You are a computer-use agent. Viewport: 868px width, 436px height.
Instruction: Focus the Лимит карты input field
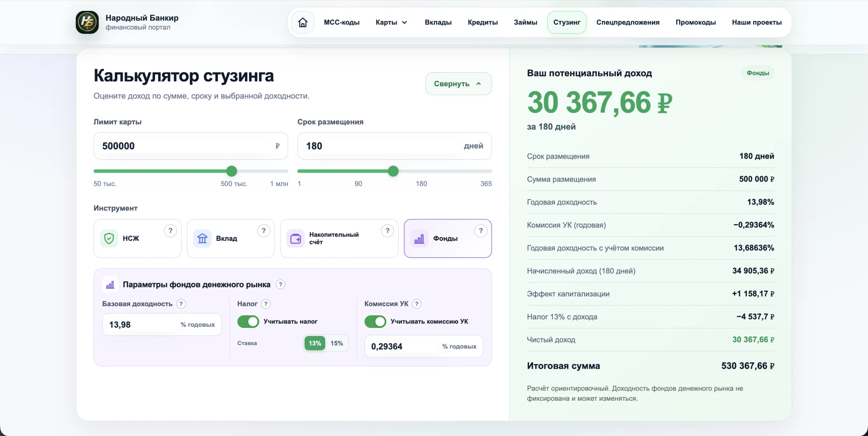191,146
